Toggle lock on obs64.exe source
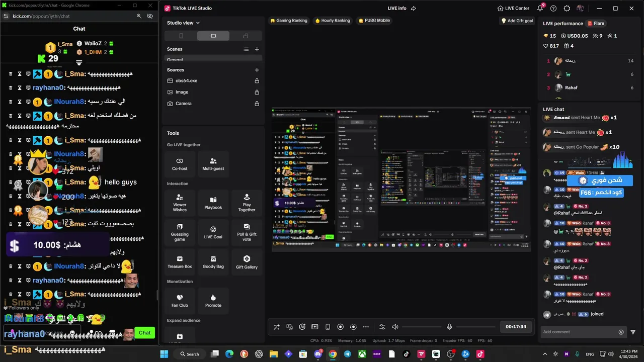The image size is (644, 362). tap(257, 80)
